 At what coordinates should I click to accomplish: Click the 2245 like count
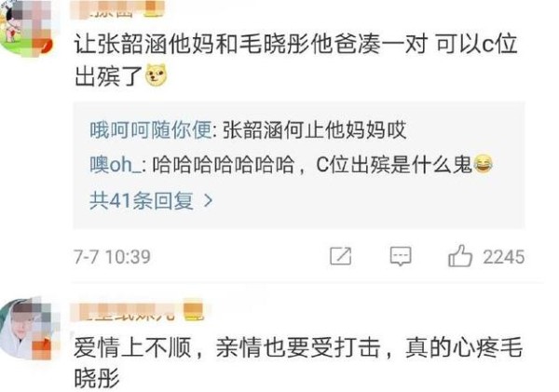[503, 257]
